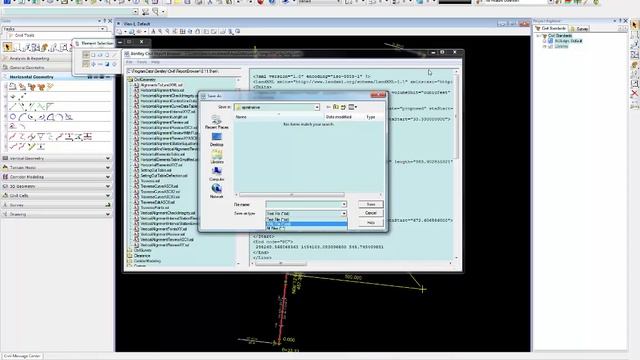Screen dimensions: 640x360
Task: Switch to Civil Standards tab in Project Explorer
Action: click(551, 29)
